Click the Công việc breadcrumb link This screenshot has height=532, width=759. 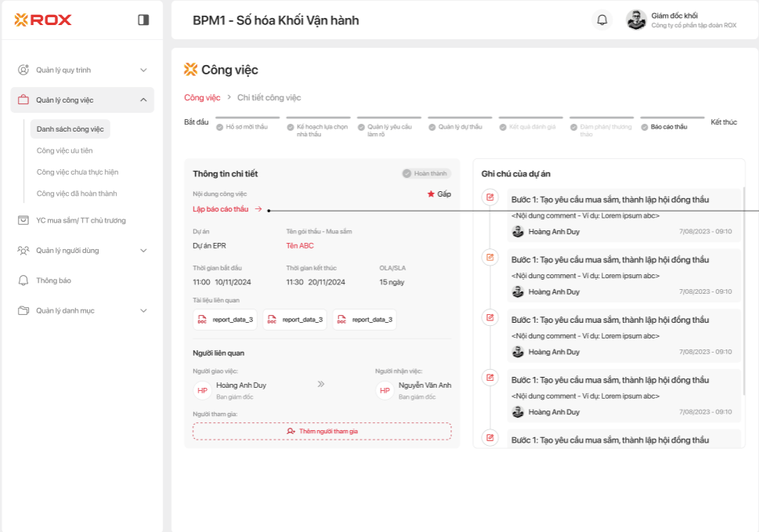coord(202,98)
